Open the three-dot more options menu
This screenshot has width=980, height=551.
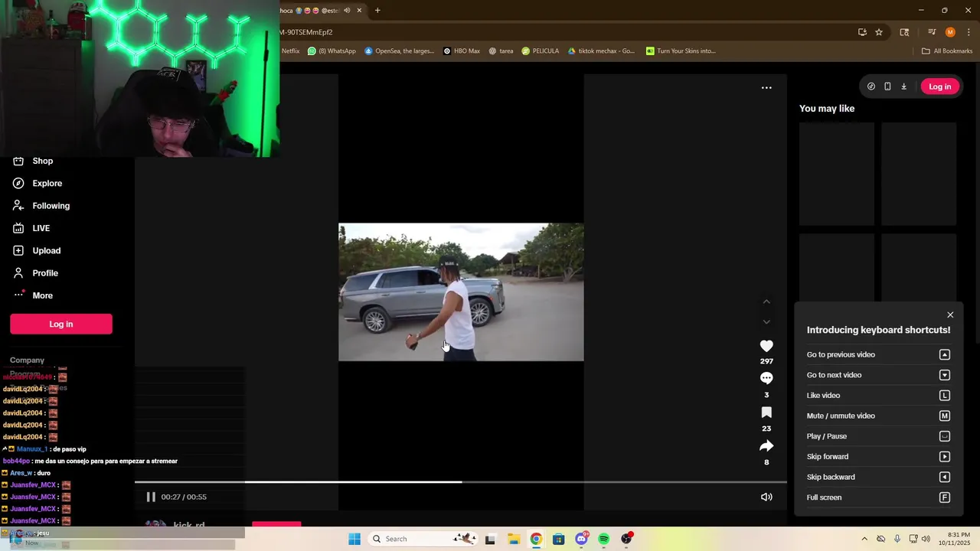click(766, 88)
